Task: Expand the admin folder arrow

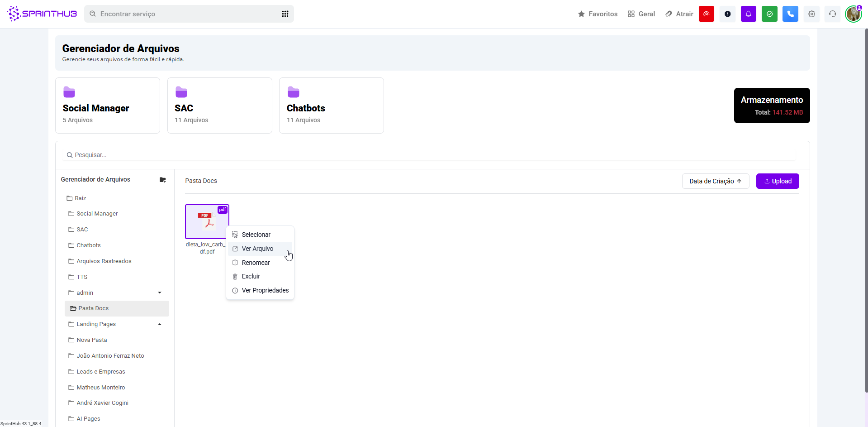Action: coord(160,293)
